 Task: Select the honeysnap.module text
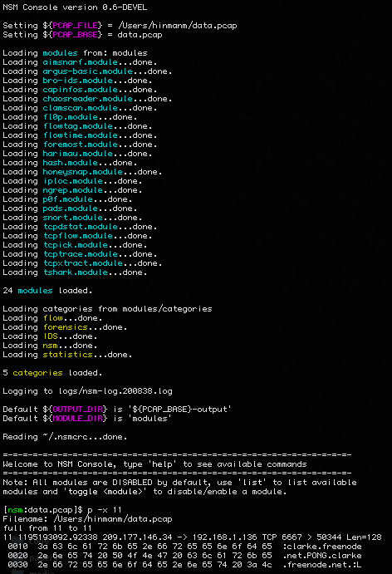pyautogui.click(x=82, y=172)
